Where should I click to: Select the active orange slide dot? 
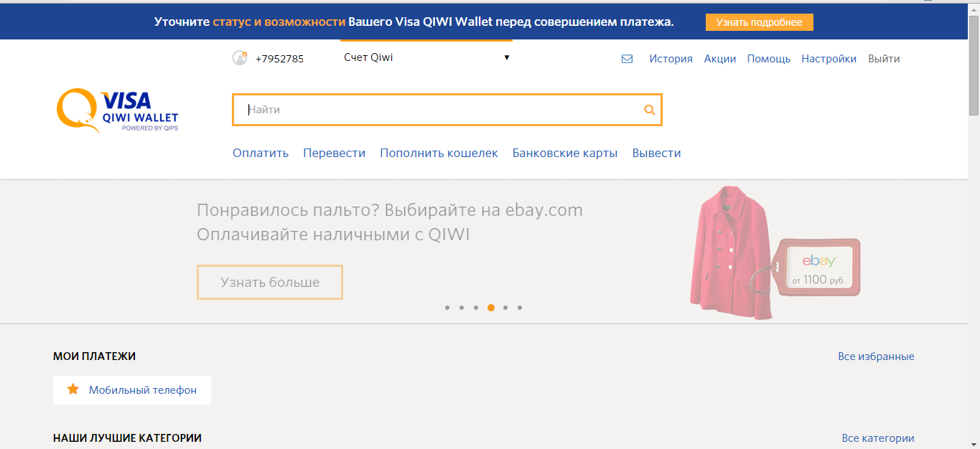pos(491,308)
